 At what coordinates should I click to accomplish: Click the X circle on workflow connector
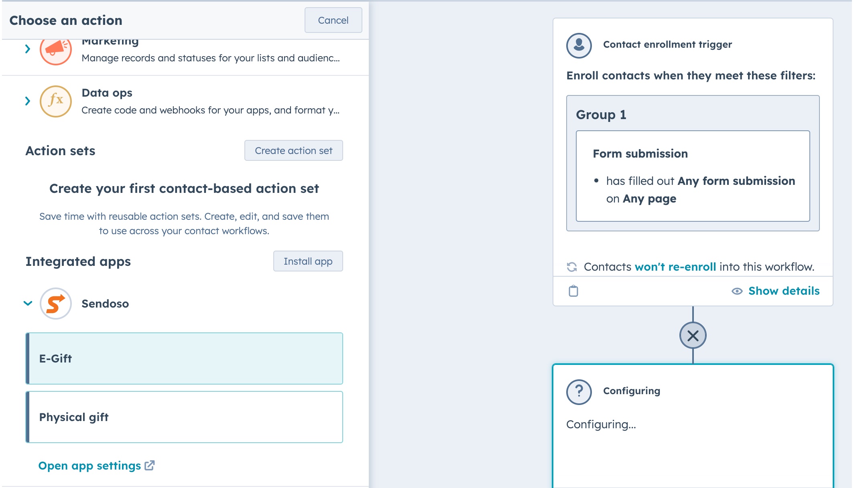693,336
